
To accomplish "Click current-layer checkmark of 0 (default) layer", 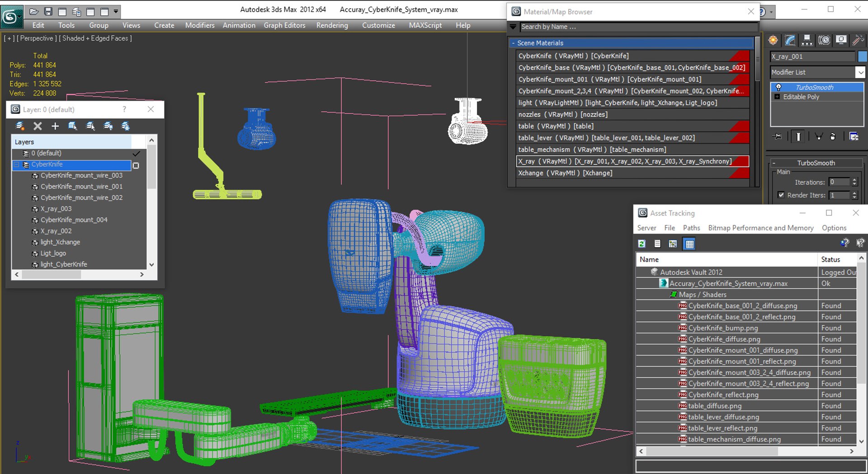I will coord(136,154).
